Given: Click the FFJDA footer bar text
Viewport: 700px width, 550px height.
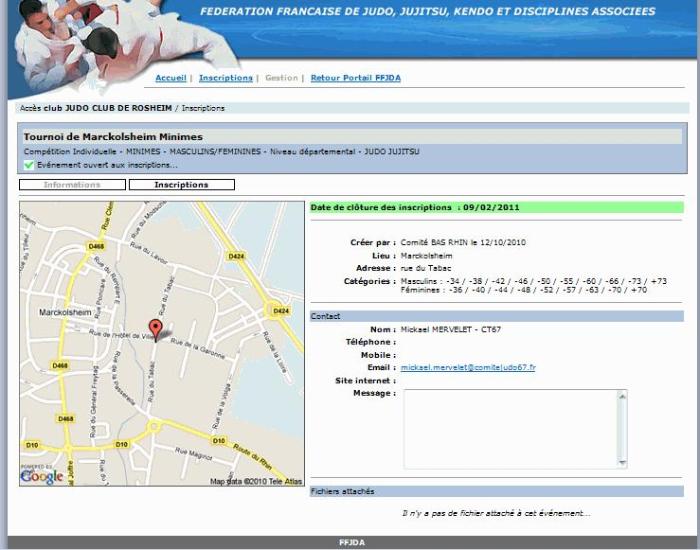Looking at the screenshot, I should click(352, 543).
